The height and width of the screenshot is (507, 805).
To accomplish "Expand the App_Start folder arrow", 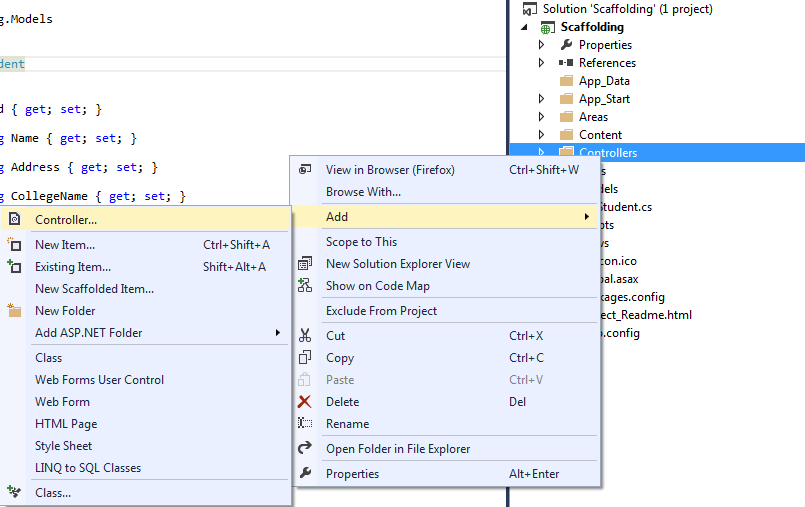I will [542, 99].
